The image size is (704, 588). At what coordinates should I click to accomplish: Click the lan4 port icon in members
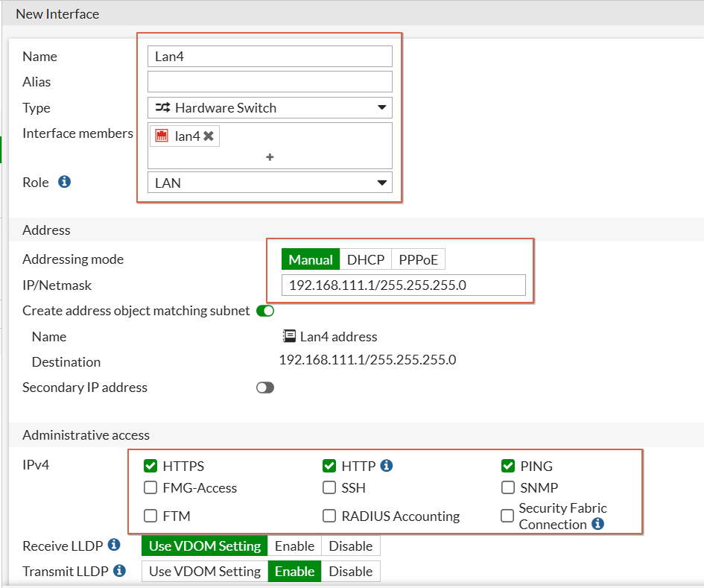(162, 136)
